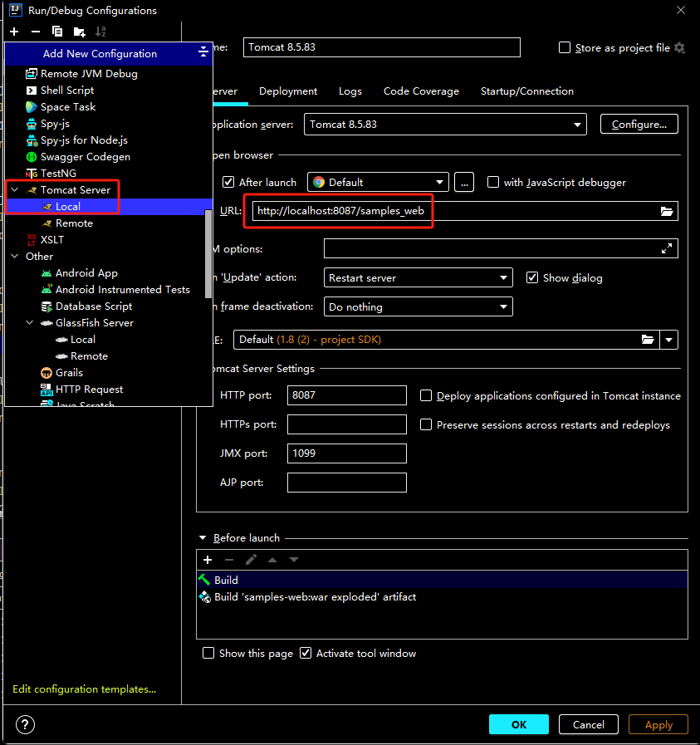Click the move up arrow in Before launch
Image resolution: width=700 pixels, height=745 pixels.
[x=272, y=560]
